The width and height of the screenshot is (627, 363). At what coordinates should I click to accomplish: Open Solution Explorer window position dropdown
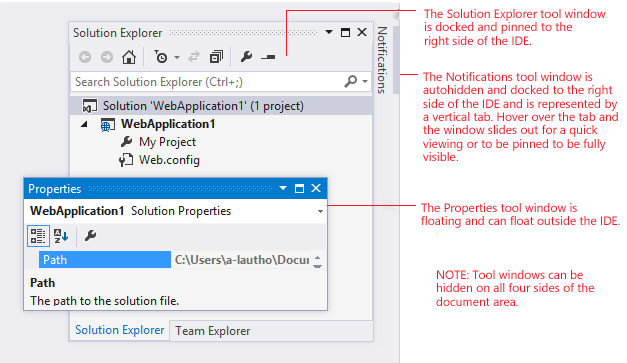tap(329, 32)
